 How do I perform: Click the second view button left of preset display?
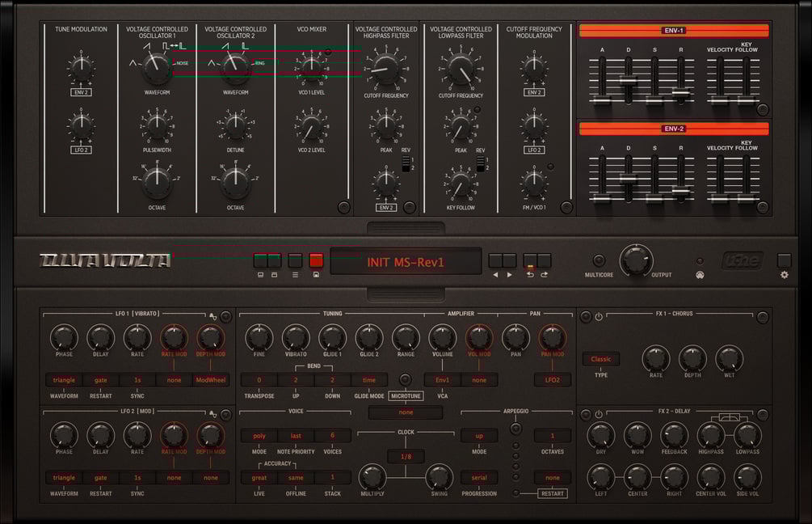pos(275,260)
